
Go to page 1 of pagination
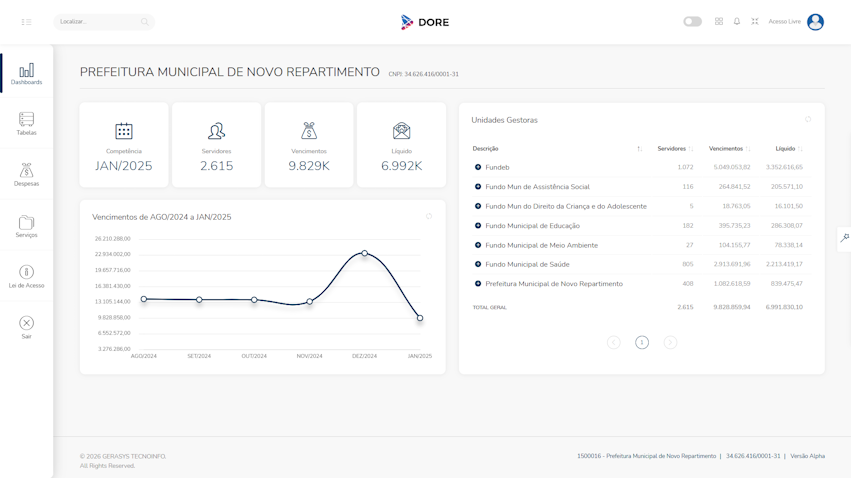point(642,342)
